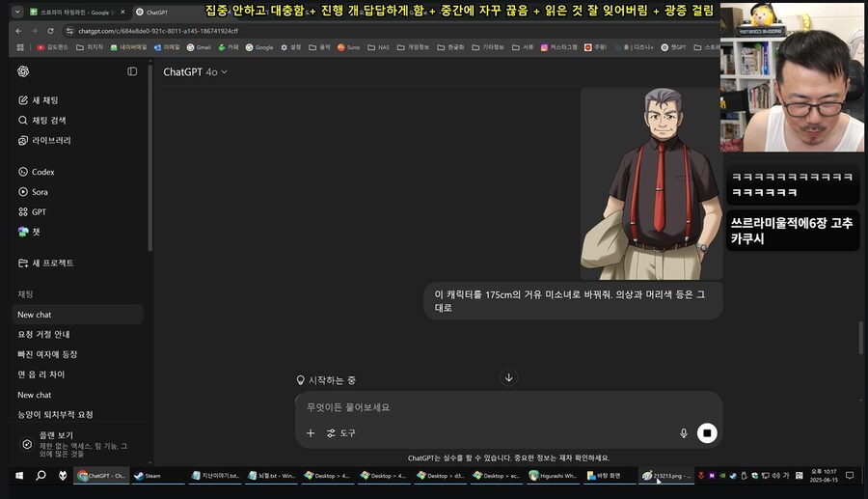
Task: Click the 시작하는 중 status indicator
Action: pyautogui.click(x=326, y=380)
